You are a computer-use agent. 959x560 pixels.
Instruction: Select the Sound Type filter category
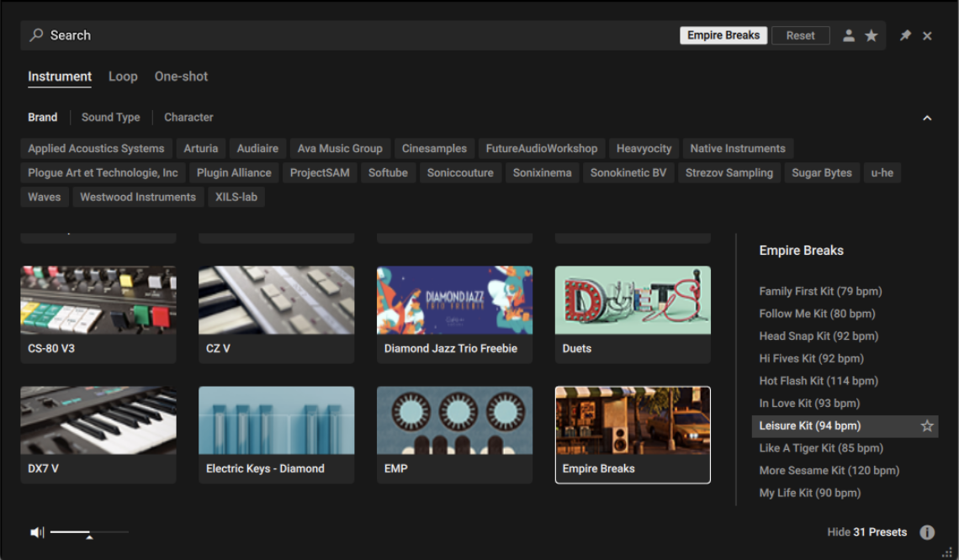110,118
